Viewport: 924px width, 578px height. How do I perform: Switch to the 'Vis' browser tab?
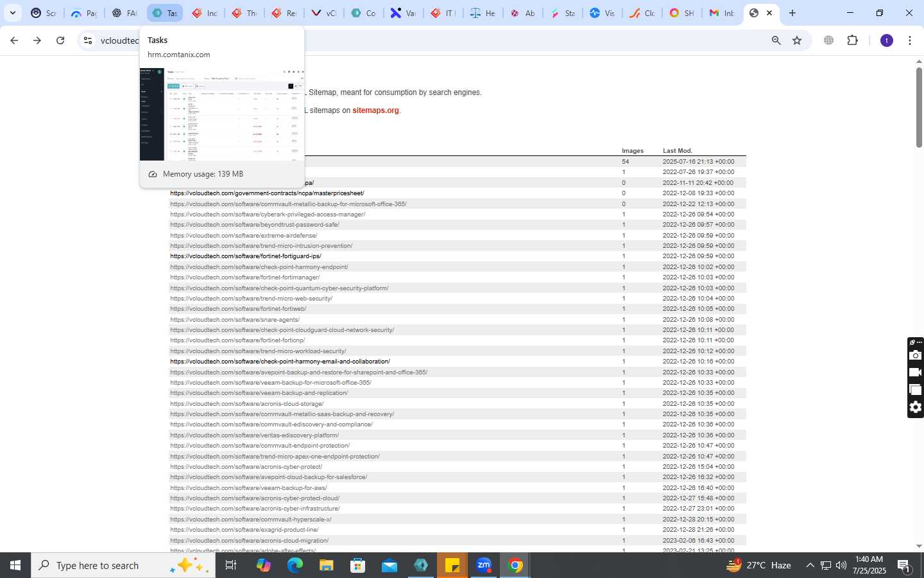tap(602, 13)
